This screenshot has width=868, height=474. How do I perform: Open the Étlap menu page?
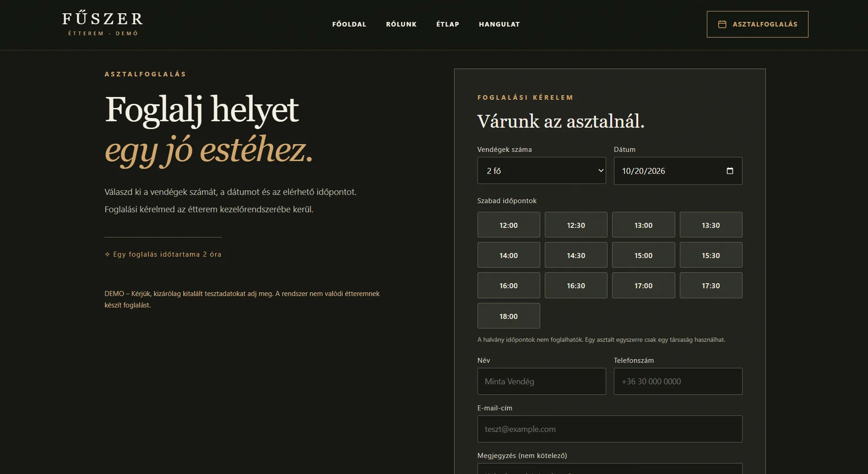pos(448,24)
